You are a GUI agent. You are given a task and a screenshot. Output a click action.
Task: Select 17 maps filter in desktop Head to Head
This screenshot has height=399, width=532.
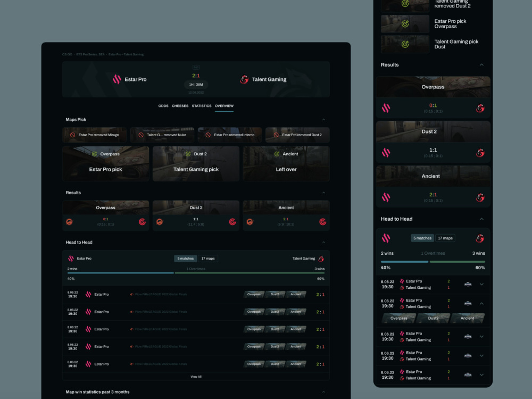point(208,259)
